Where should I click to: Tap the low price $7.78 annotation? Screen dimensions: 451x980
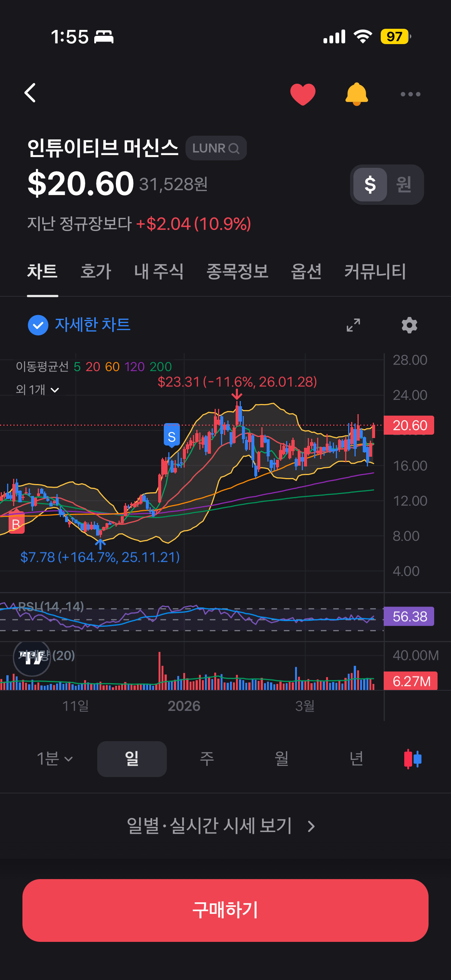pos(100,557)
